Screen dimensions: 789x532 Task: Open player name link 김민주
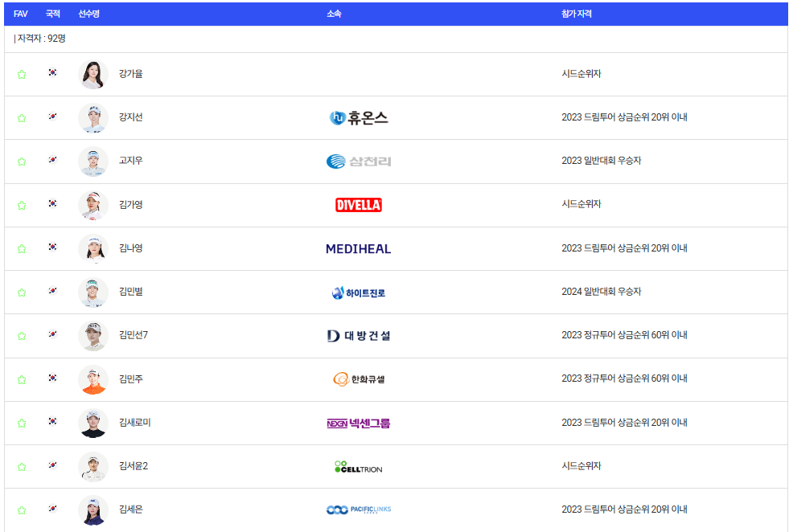(x=131, y=379)
